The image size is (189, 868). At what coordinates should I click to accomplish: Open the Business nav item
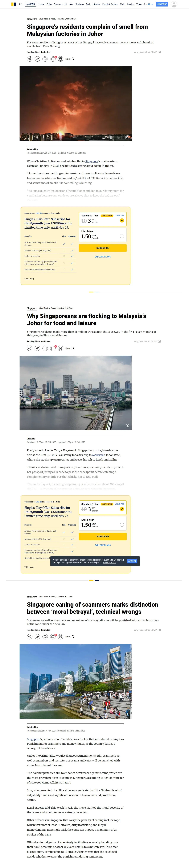click(x=80, y=4)
